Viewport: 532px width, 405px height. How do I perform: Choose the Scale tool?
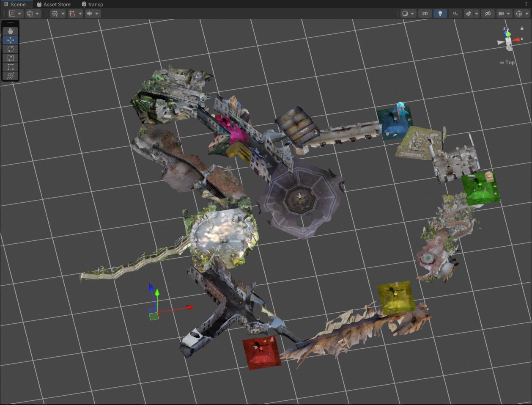point(11,58)
